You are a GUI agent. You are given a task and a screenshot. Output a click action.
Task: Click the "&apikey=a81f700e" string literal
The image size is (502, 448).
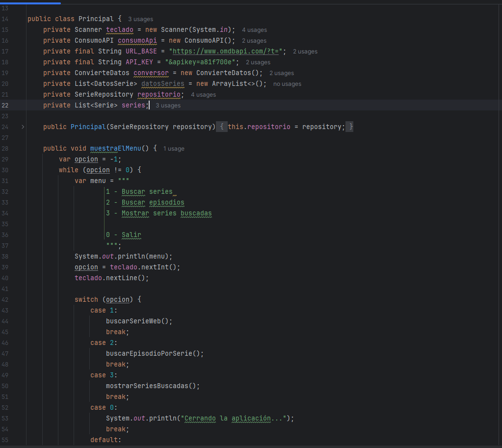200,62
